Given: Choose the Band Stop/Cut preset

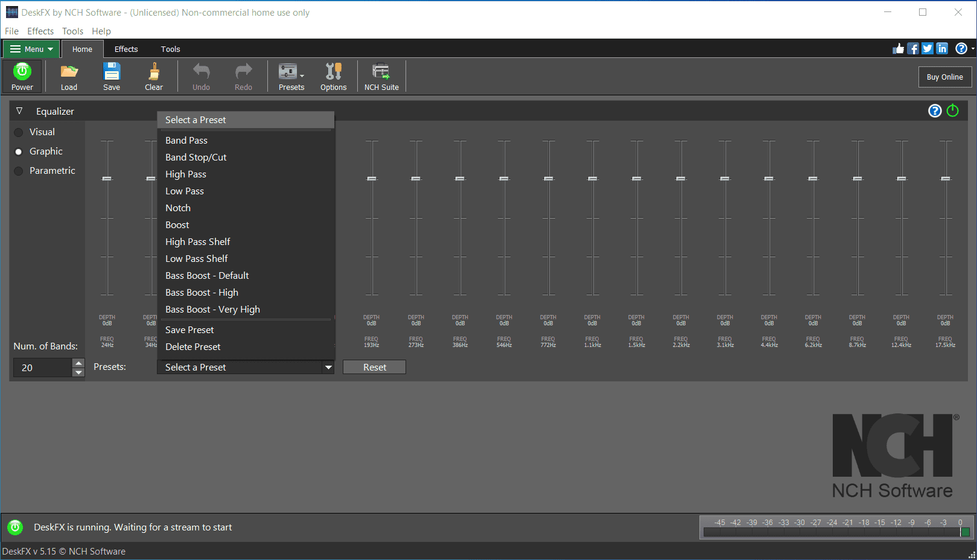Looking at the screenshot, I should click(x=246, y=157).
